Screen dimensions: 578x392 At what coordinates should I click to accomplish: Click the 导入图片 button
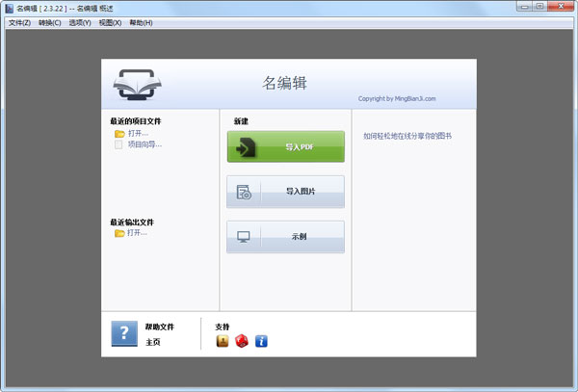click(x=286, y=192)
